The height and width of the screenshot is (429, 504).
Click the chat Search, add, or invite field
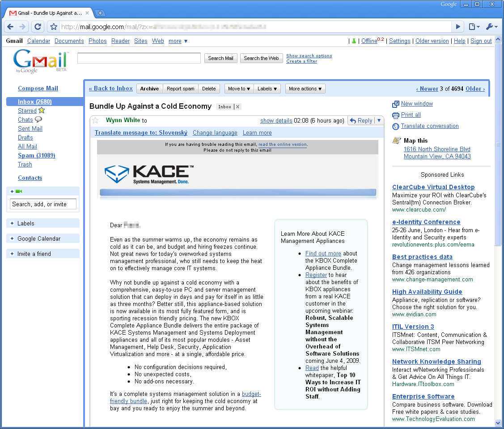tap(43, 204)
